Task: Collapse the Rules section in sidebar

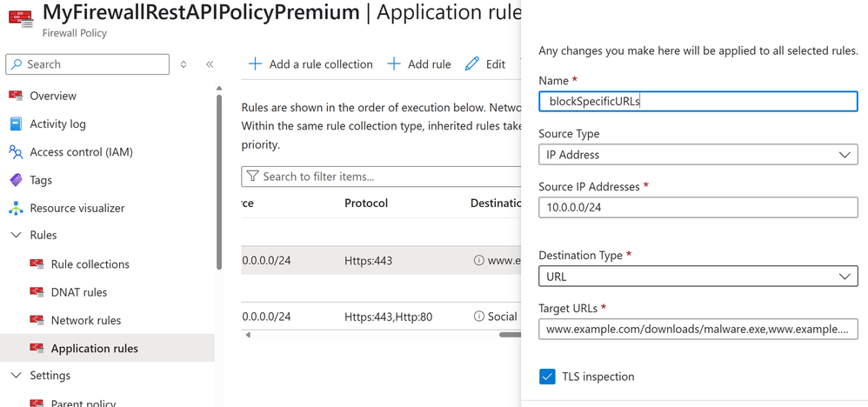Action: tap(16, 235)
